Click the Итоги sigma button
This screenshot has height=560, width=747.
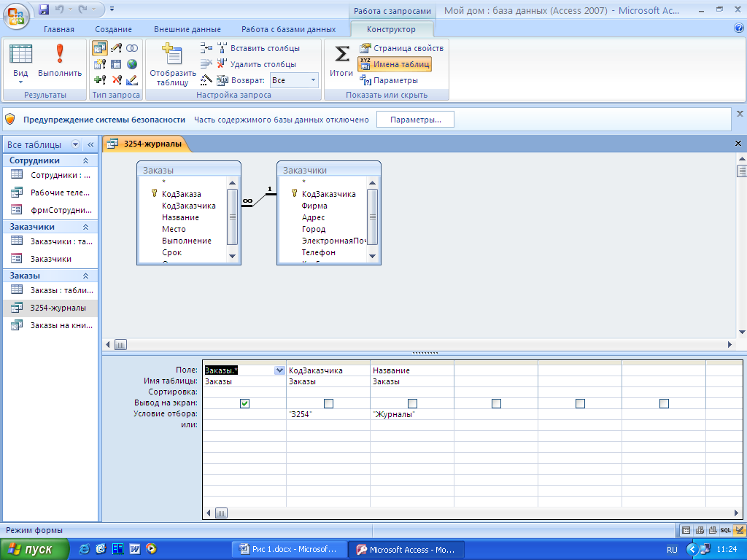[x=341, y=61]
